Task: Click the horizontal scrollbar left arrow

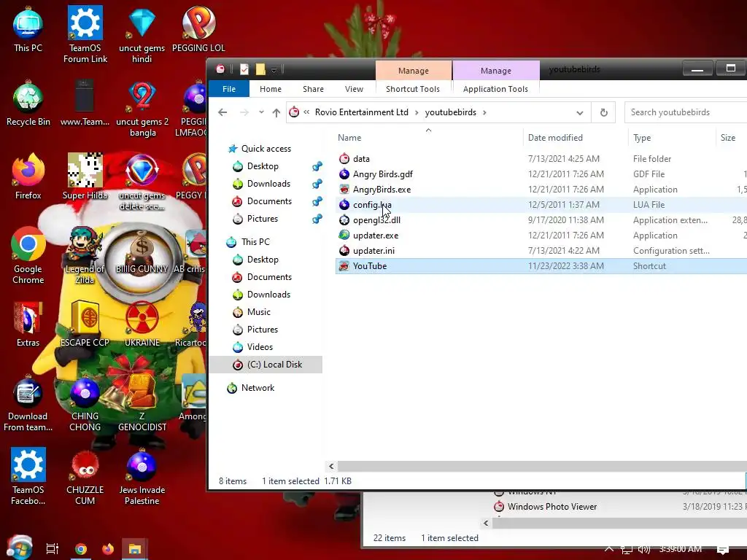Action: pyautogui.click(x=331, y=466)
